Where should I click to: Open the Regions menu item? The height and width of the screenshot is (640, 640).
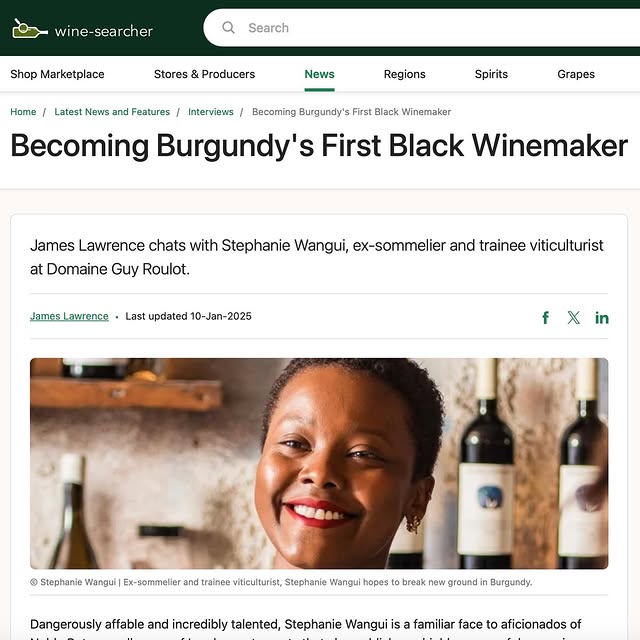[404, 74]
